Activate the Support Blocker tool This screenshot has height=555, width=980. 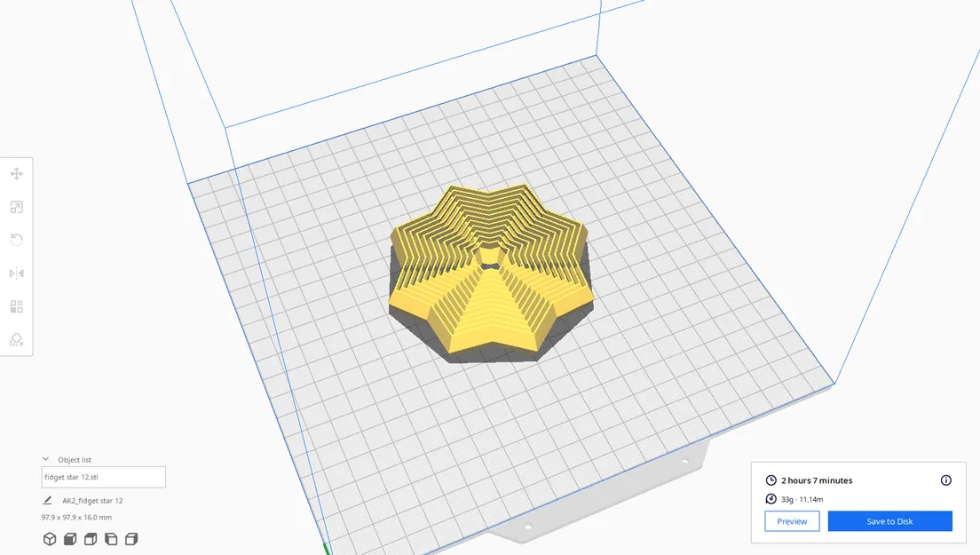click(16, 339)
